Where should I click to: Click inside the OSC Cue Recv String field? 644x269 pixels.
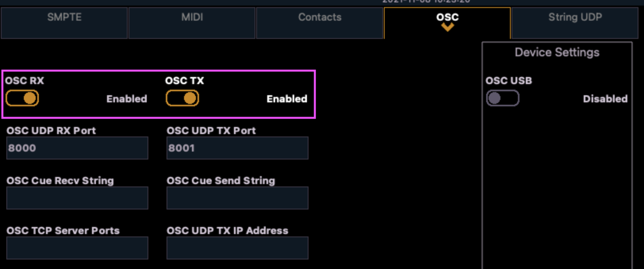pyautogui.click(x=77, y=198)
